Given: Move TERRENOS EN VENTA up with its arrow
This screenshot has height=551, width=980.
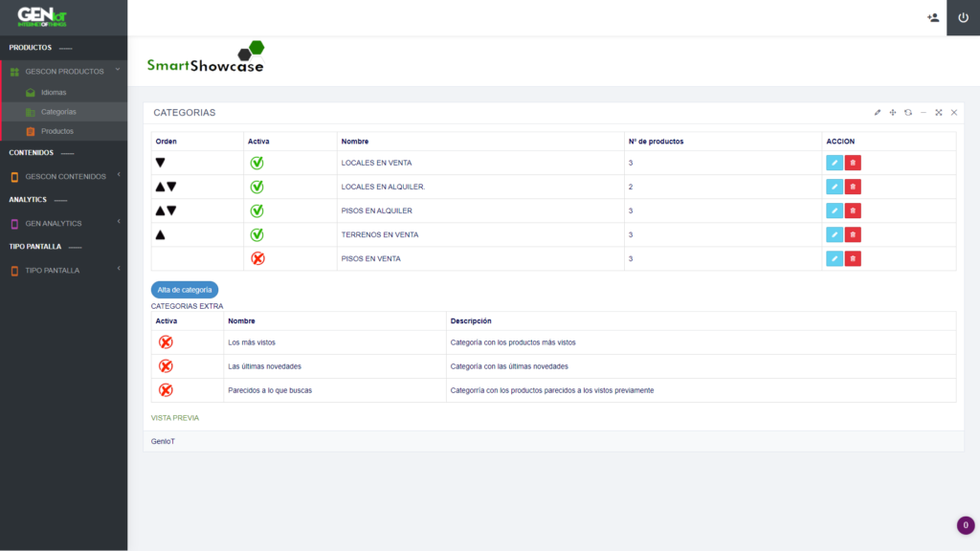Looking at the screenshot, I should [159, 233].
